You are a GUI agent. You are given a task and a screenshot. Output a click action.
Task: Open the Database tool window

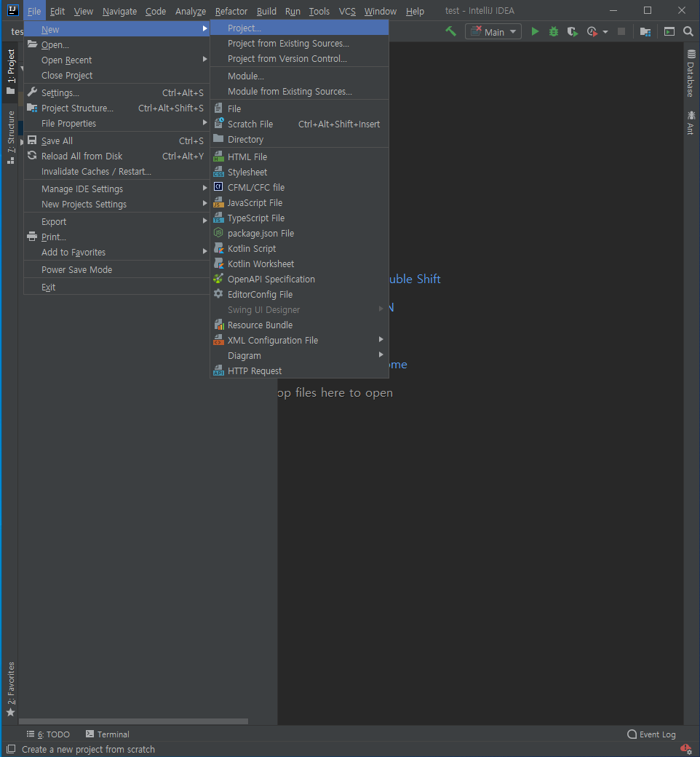(691, 74)
